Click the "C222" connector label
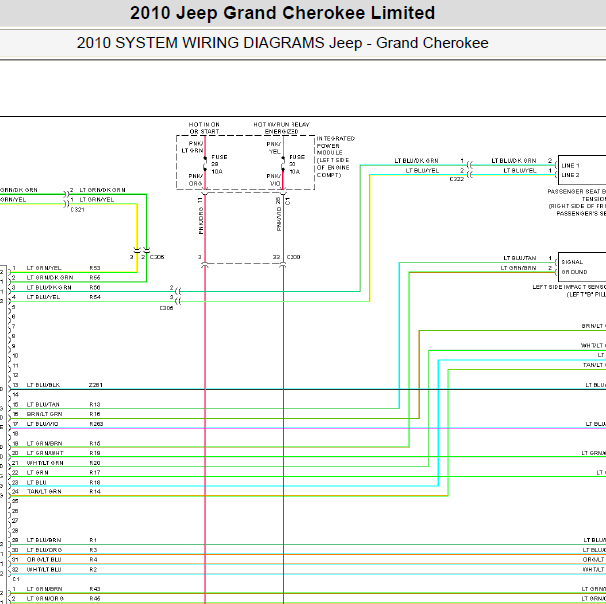The width and height of the screenshot is (606, 604). click(456, 179)
